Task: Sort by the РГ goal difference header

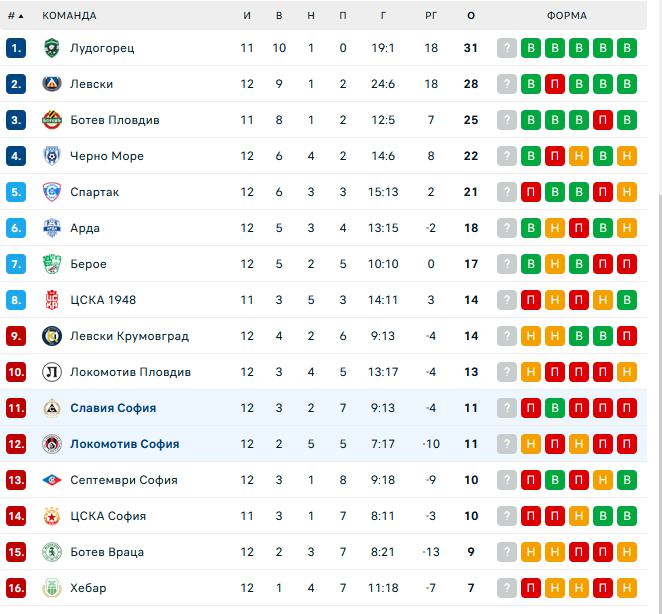Action: click(x=431, y=16)
